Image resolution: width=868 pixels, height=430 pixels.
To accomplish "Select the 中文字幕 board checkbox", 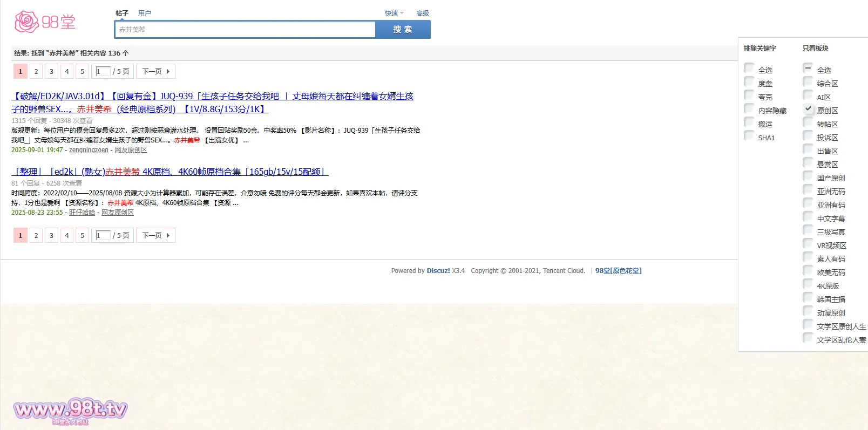I will (x=808, y=217).
